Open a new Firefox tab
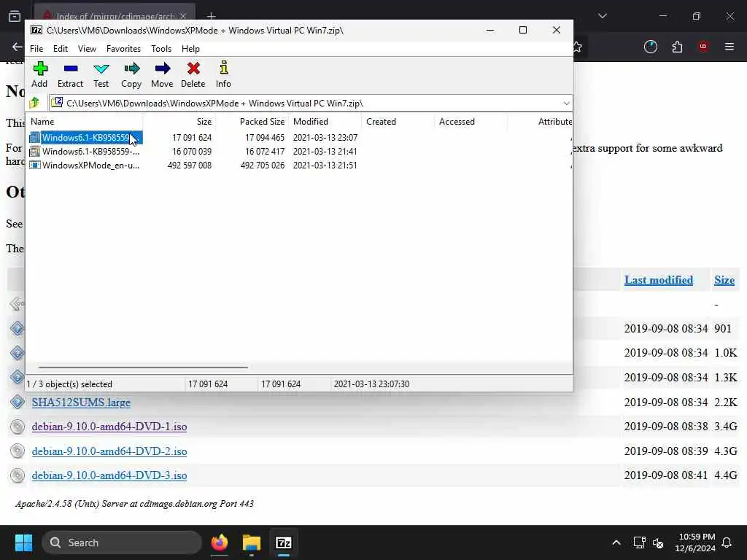This screenshot has width=747, height=560. click(x=211, y=16)
